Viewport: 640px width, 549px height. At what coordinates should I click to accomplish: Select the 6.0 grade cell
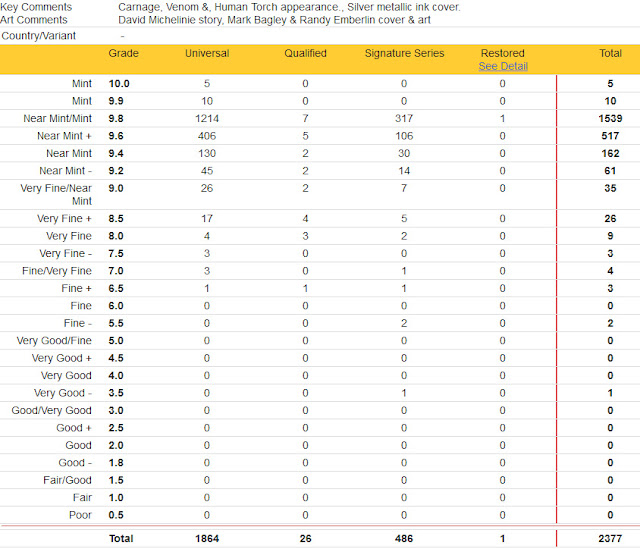click(x=116, y=306)
